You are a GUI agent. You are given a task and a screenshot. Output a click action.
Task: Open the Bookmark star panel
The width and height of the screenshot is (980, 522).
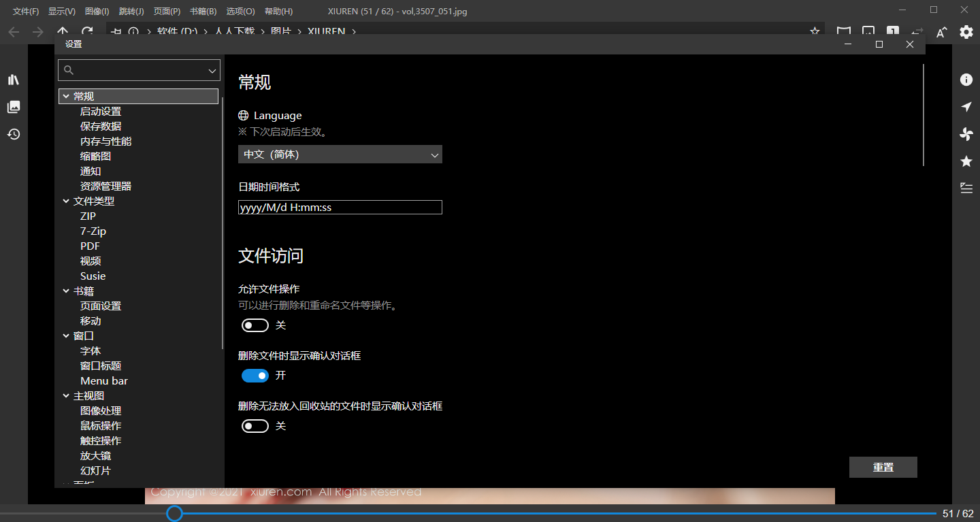coord(966,161)
